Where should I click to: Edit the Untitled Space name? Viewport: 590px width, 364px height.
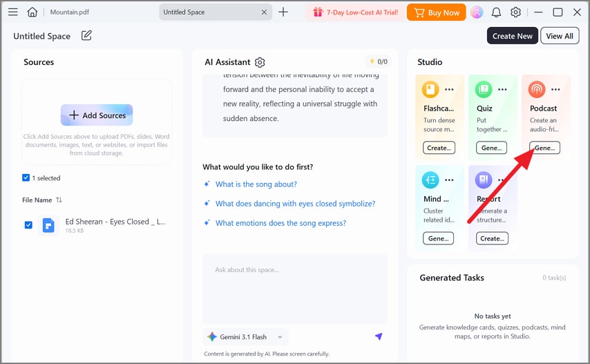coord(86,35)
